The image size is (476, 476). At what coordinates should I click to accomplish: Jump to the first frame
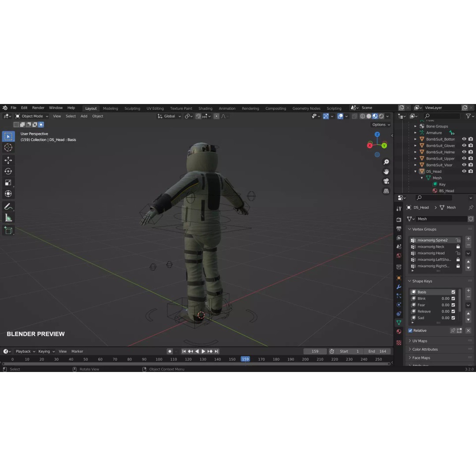(x=184, y=351)
